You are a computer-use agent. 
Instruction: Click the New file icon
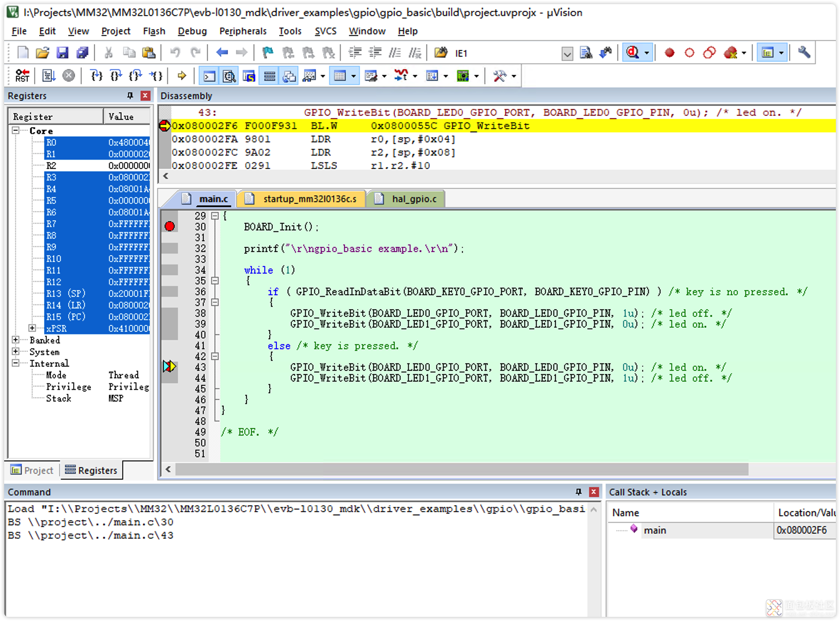click(23, 53)
